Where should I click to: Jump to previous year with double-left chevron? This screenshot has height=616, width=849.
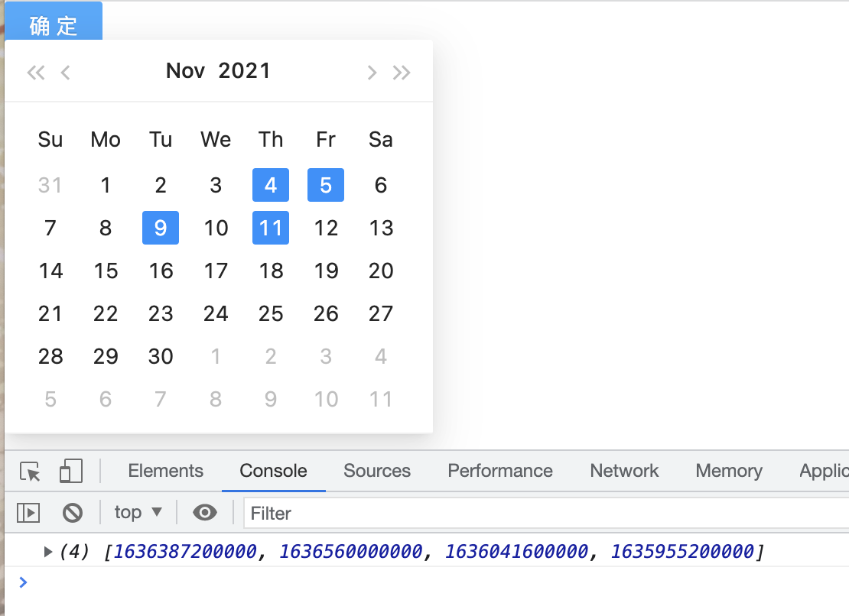tap(34, 71)
